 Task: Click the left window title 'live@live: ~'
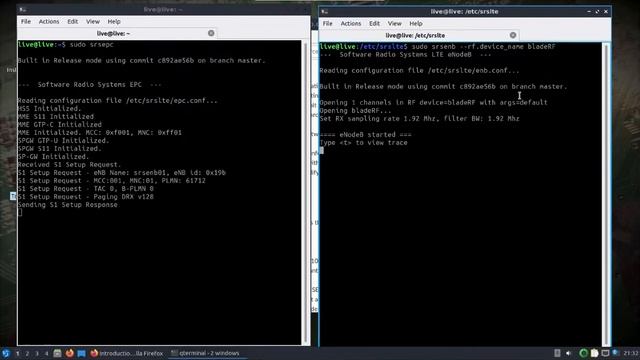click(163, 9)
